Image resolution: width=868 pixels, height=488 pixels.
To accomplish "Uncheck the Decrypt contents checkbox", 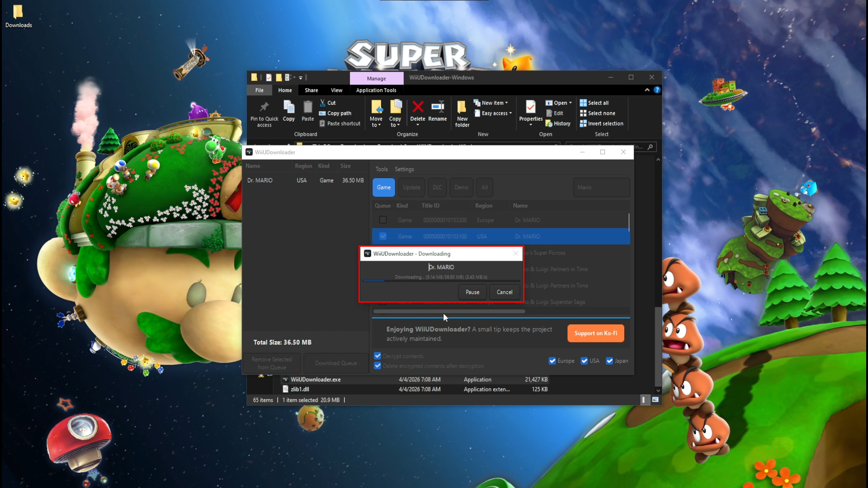I will click(x=377, y=356).
